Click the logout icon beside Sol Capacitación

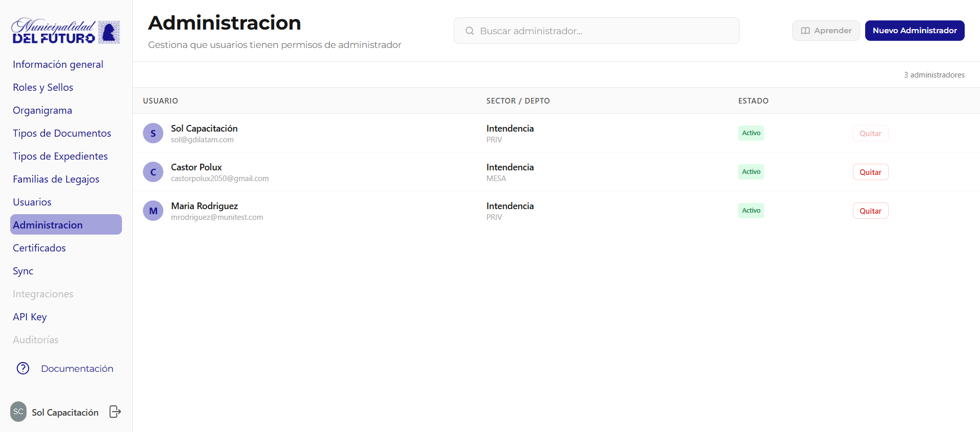(x=115, y=412)
